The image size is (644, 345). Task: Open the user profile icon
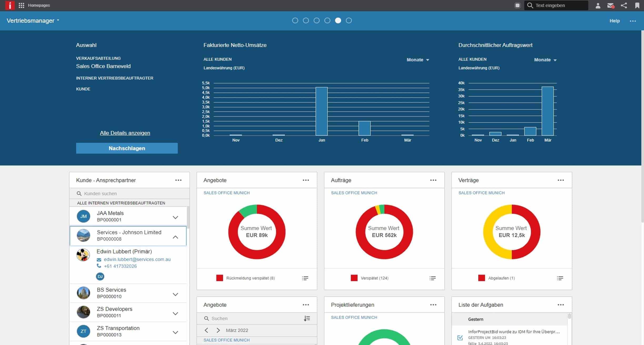click(x=598, y=6)
